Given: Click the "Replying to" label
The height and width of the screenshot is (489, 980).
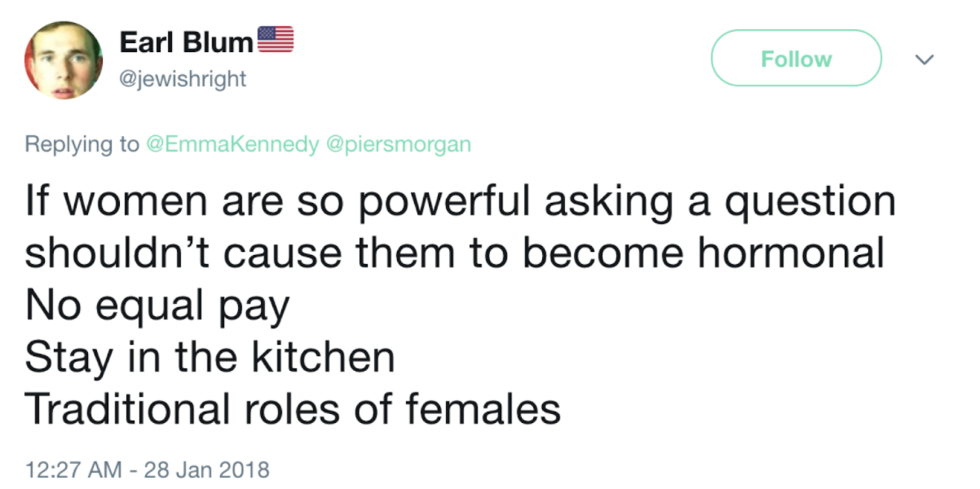Looking at the screenshot, I should (82, 145).
